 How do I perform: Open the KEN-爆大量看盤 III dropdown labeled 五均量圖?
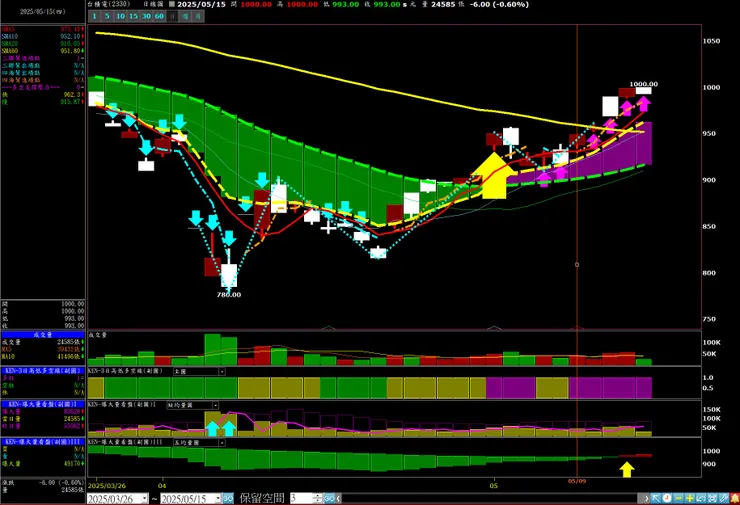(x=199, y=443)
